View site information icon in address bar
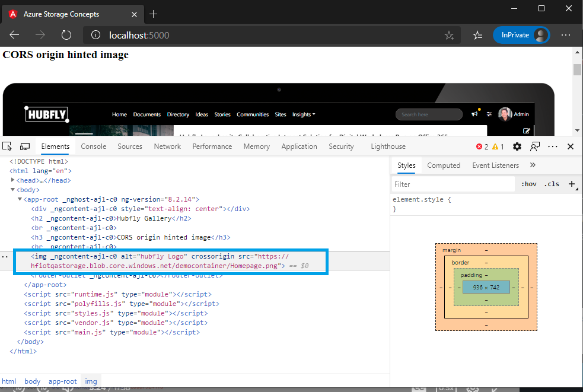Screen dimensions: 583x392 pos(95,35)
